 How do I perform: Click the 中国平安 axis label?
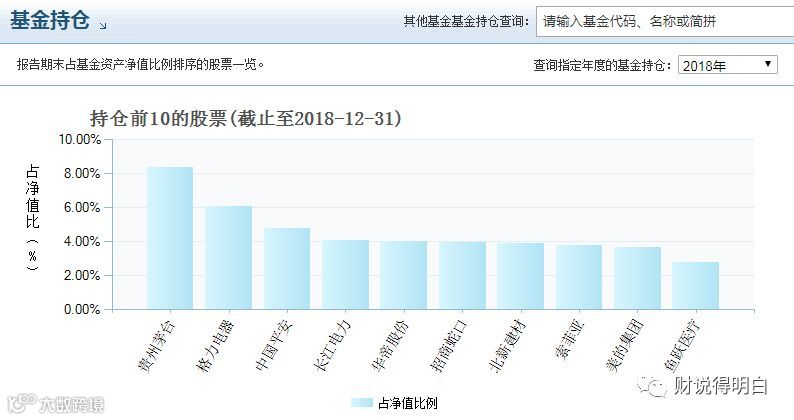[x=274, y=346]
